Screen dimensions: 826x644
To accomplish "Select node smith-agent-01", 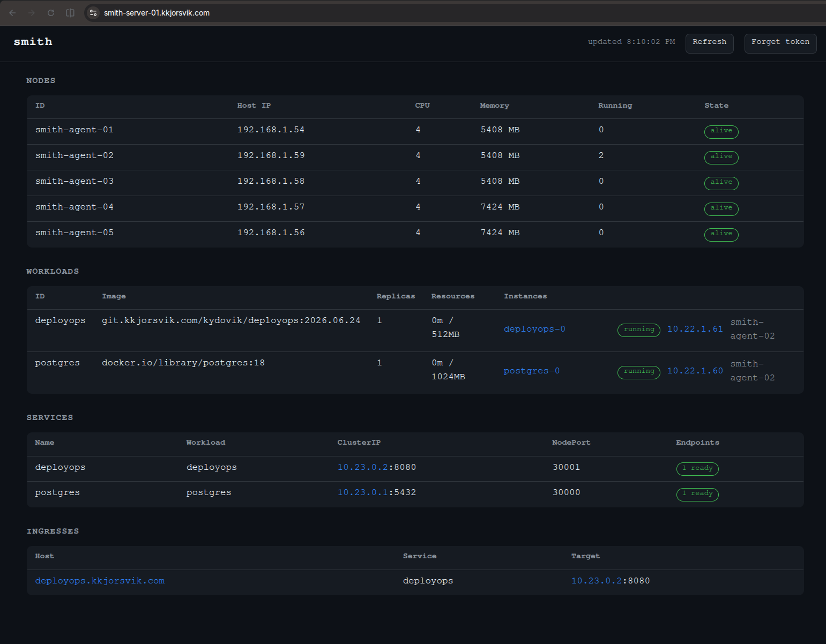I will (74, 130).
